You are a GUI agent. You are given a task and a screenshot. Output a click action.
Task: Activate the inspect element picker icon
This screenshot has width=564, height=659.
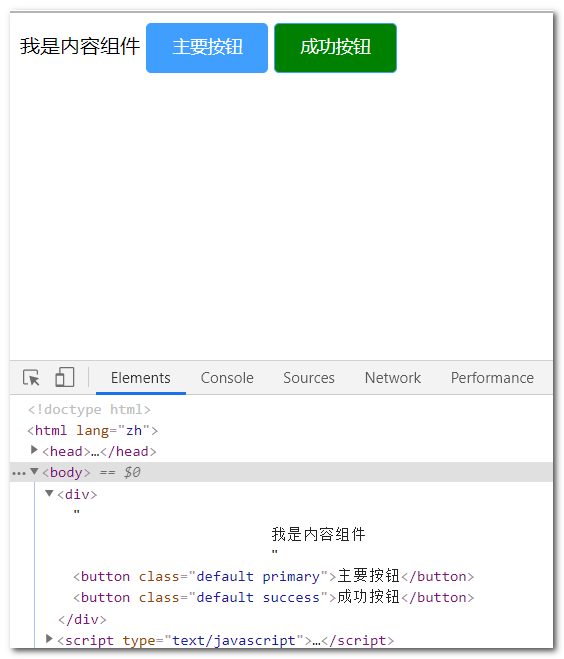(31, 377)
